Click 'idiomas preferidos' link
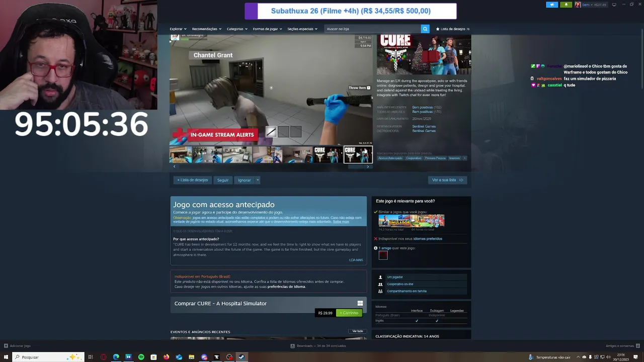 [428, 239]
